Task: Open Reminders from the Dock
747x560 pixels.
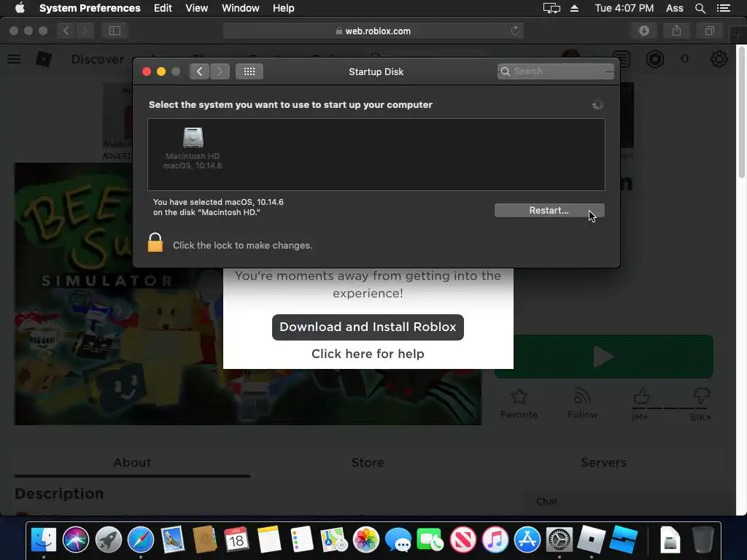Action: [x=301, y=540]
